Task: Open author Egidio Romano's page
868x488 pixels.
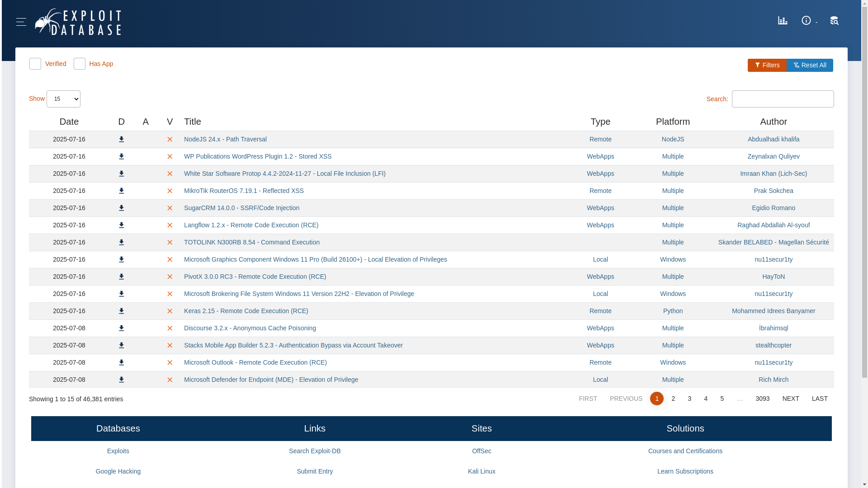Action: pos(773,208)
